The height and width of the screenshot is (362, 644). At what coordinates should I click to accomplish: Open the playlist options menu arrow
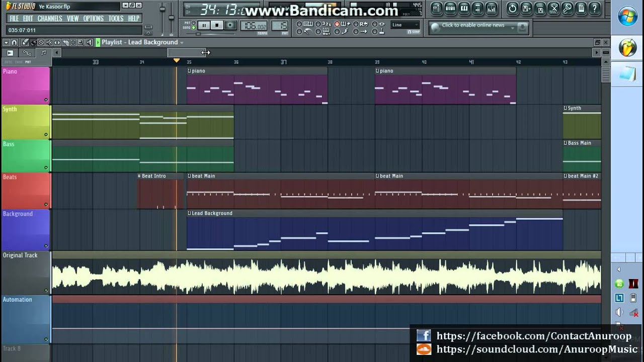6,42
